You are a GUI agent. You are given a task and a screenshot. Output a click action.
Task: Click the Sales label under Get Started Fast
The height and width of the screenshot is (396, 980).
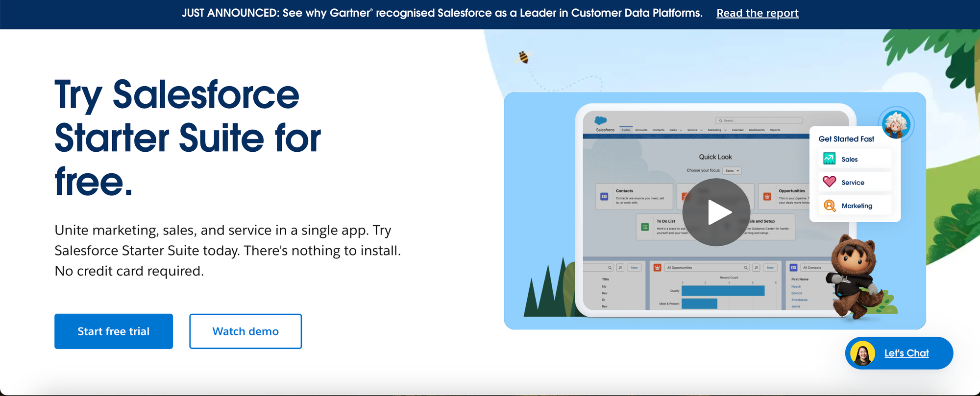[850, 160]
